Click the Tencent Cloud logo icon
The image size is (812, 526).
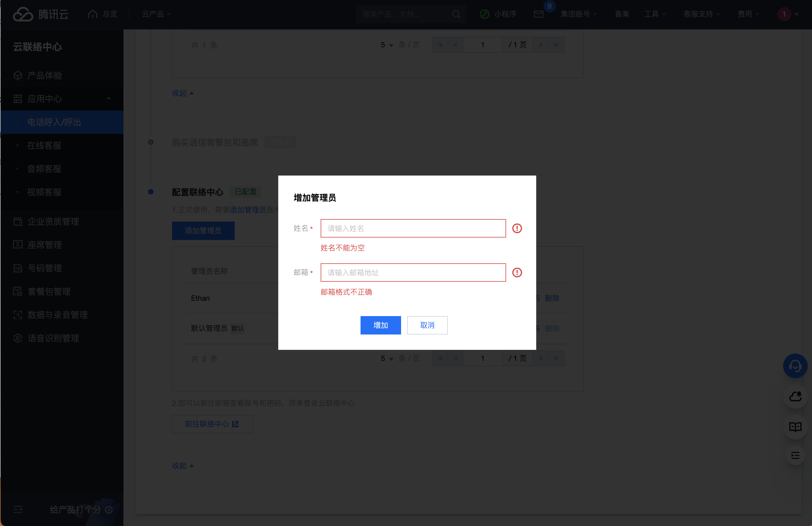(23, 14)
